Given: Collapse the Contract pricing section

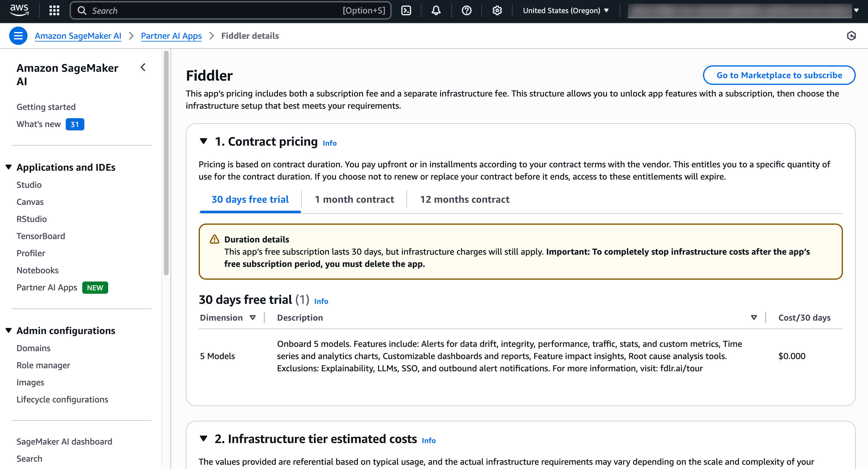Looking at the screenshot, I should (204, 141).
